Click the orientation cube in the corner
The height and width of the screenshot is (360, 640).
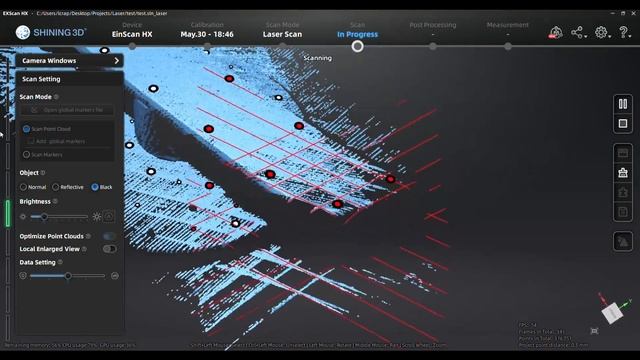pos(612,313)
